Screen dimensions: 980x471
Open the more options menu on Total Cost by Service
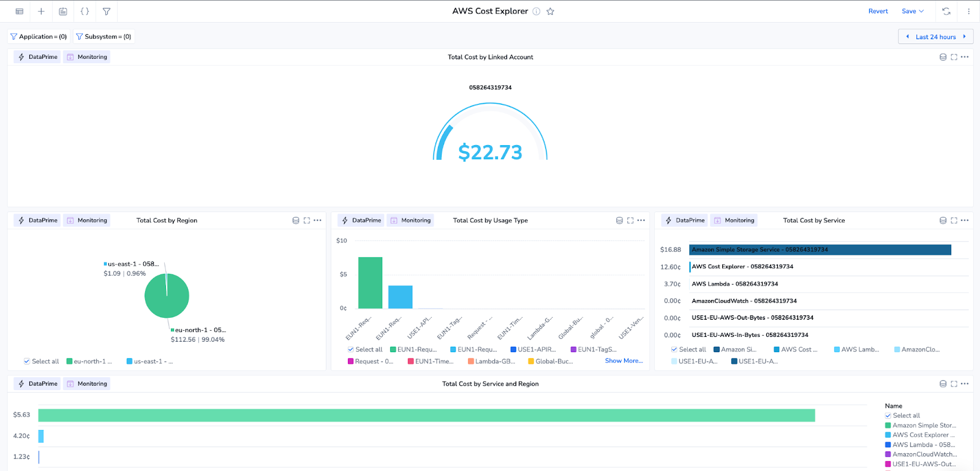click(965, 220)
